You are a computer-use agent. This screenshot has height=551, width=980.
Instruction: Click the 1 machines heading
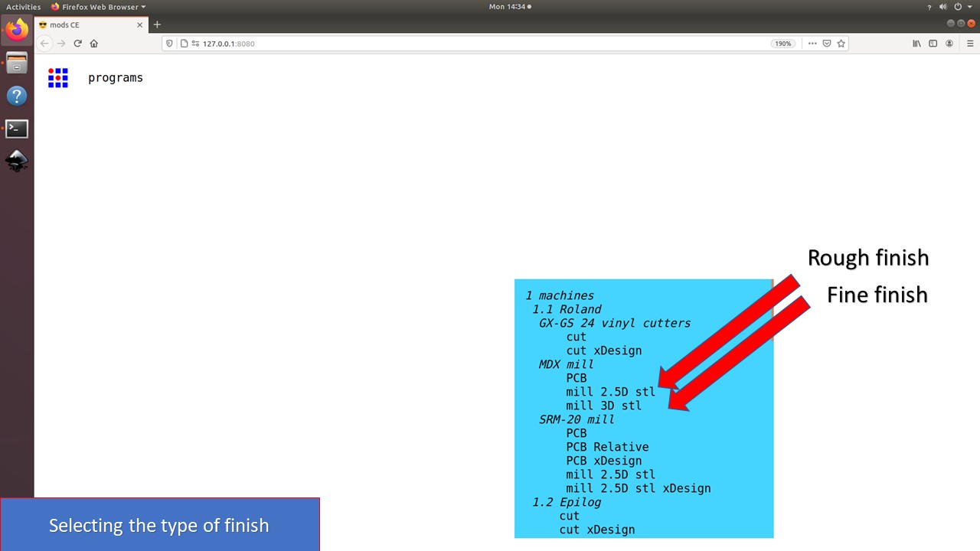[x=560, y=295]
